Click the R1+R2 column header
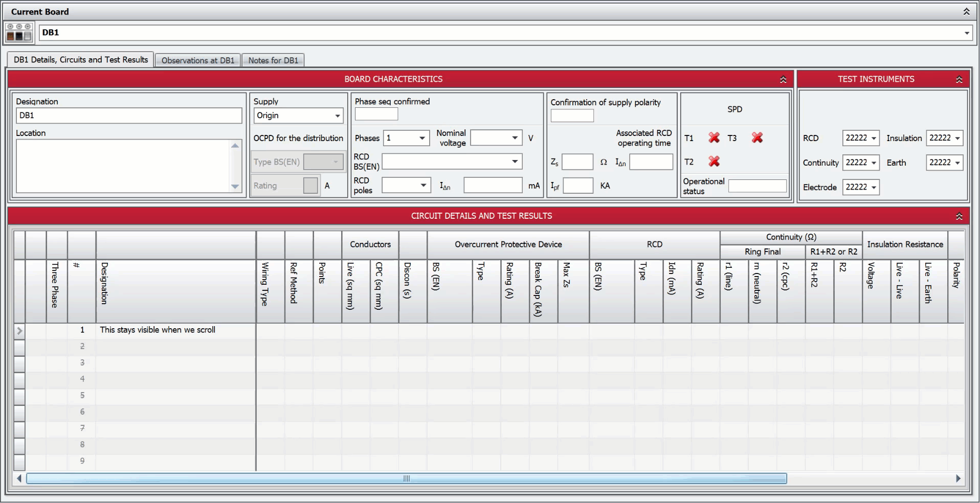Image resolution: width=980 pixels, height=503 pixels. (819, 291)
